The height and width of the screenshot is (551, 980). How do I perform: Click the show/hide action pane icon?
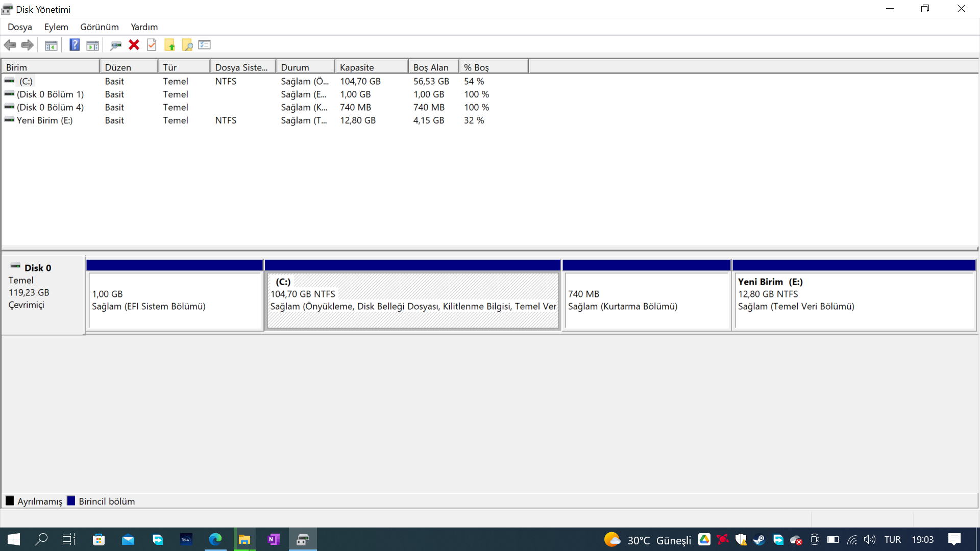(92, 45)
